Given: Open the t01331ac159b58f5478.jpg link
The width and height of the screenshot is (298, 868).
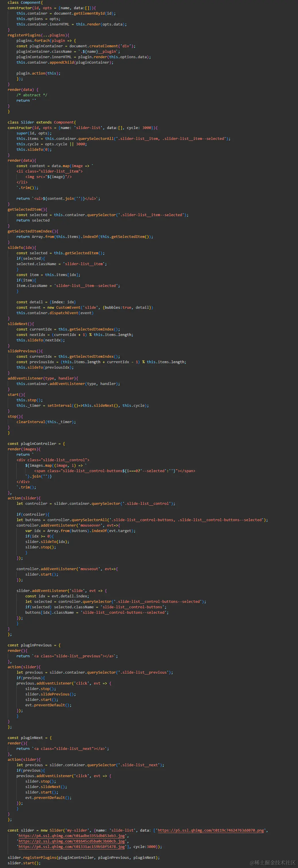Looking at the screenshot, I should tap(71, 847).
